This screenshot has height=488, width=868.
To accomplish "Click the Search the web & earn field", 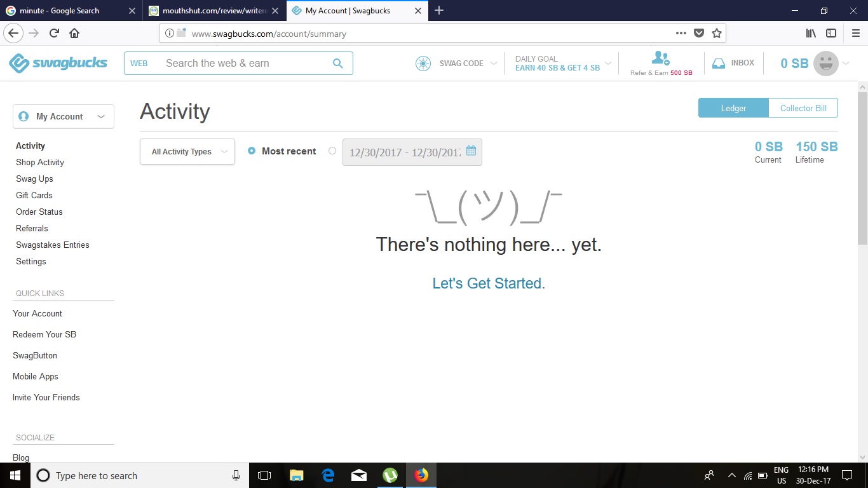I will (x=245, y=64).
